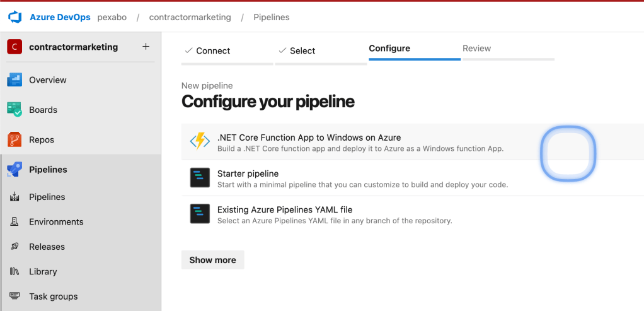Click the Environments icon
The height and width of the screenshot is (311, 644).
tap(14, 221)
